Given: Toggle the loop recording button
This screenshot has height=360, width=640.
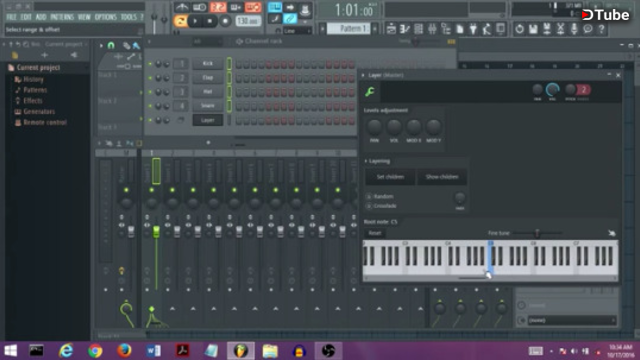Looking at the screenshot, I should pyautogui.click(x=253, y=7).
